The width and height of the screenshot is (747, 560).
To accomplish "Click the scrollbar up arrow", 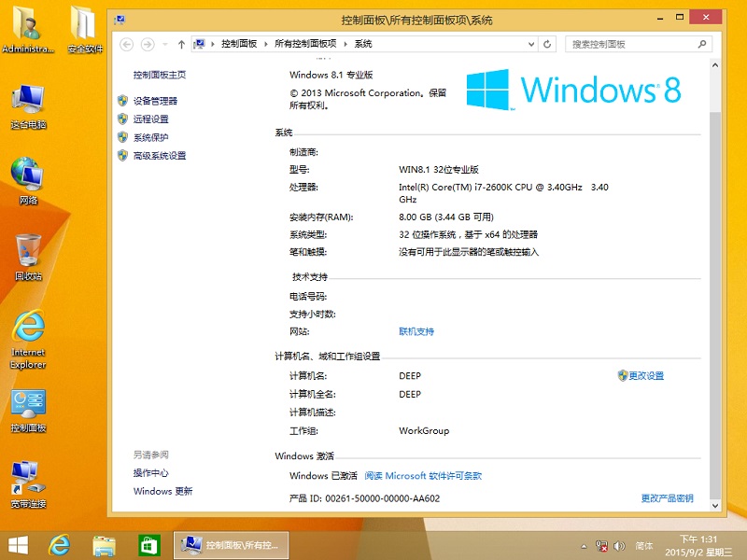I will point(715,65).
